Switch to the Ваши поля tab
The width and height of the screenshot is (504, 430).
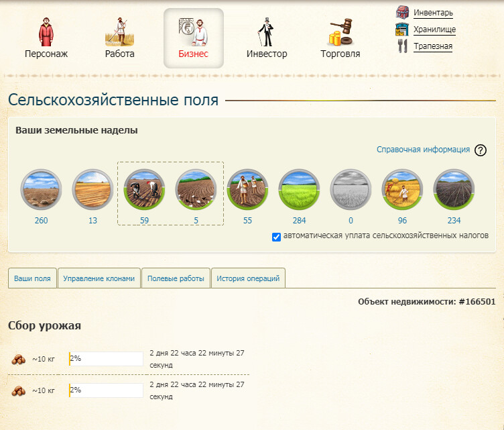32,278
